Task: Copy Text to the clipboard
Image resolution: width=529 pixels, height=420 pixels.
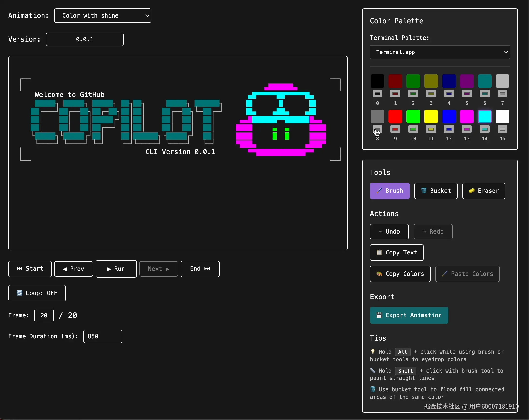Action: (x=397, y=252)
